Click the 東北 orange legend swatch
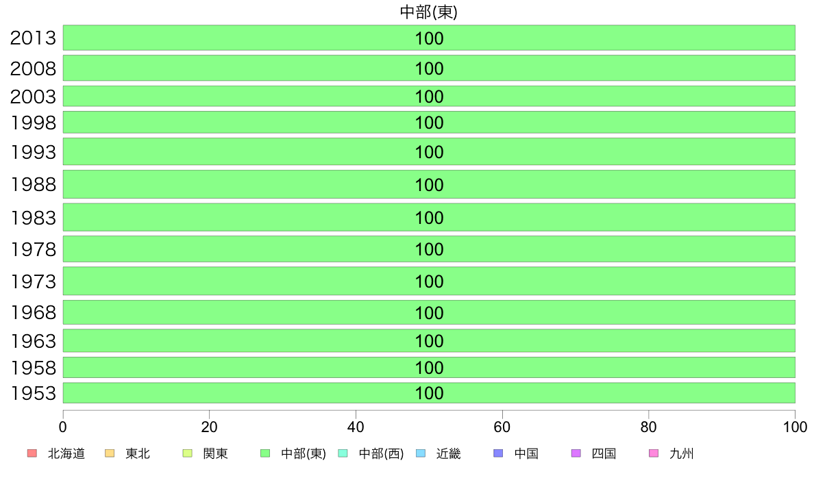Screen dimensions: 814x504 pyautogui.click(x=110, y=453)
